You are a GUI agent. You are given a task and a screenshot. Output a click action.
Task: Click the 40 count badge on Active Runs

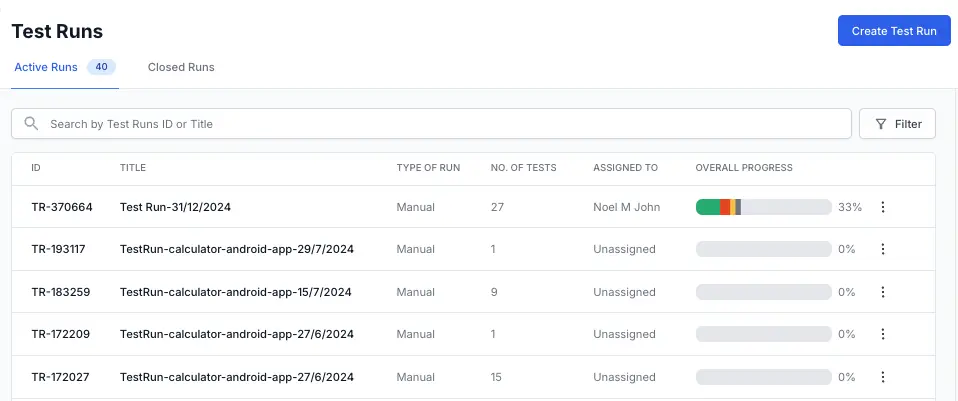coord(101,67)
